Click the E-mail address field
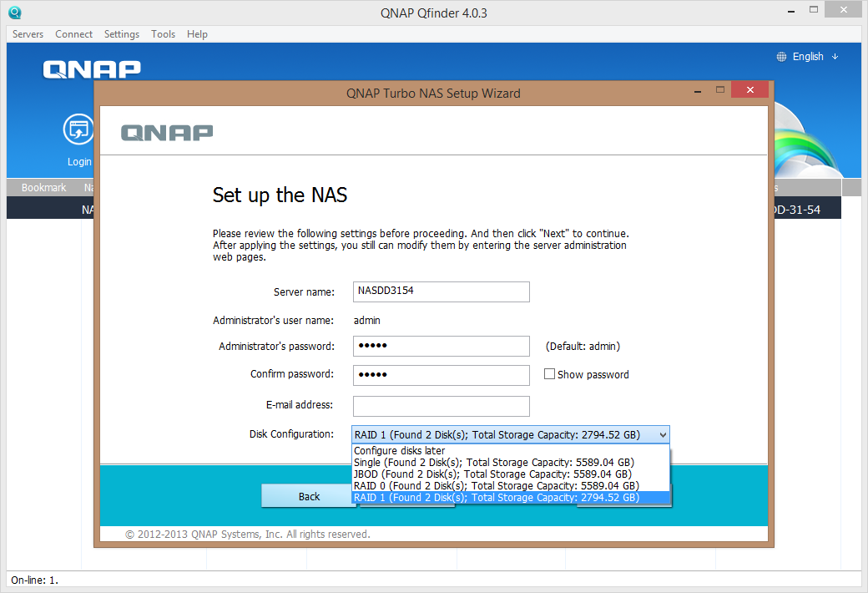Screen dimensions: 868x593 coord(442,406)
